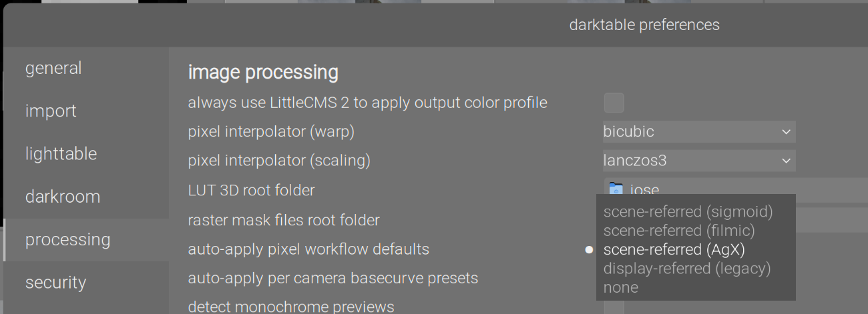
Task: Open the pixel interpolator (warp) bicubic dropdown
Action: click(x=698, y=132)
